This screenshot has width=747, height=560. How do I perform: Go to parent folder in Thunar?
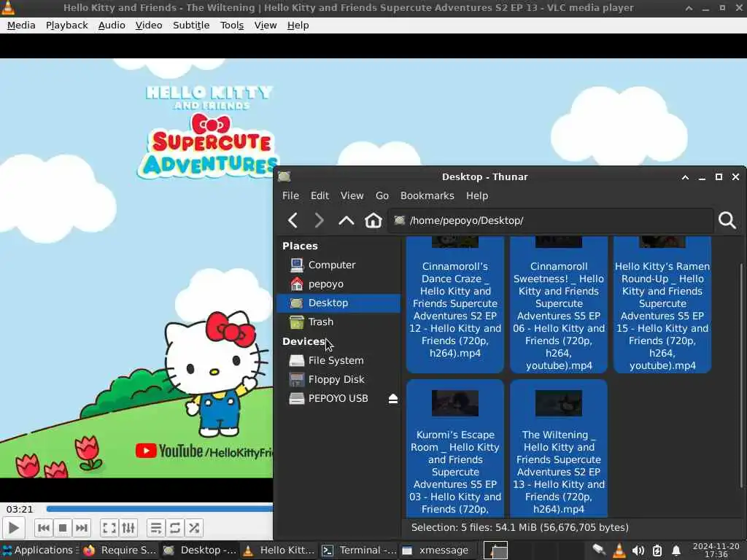[x=347, y=220]
